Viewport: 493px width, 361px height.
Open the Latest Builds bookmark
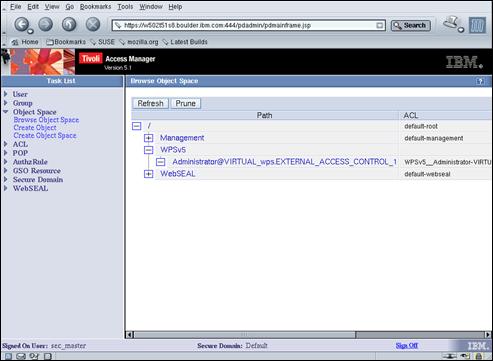point(185,42)
